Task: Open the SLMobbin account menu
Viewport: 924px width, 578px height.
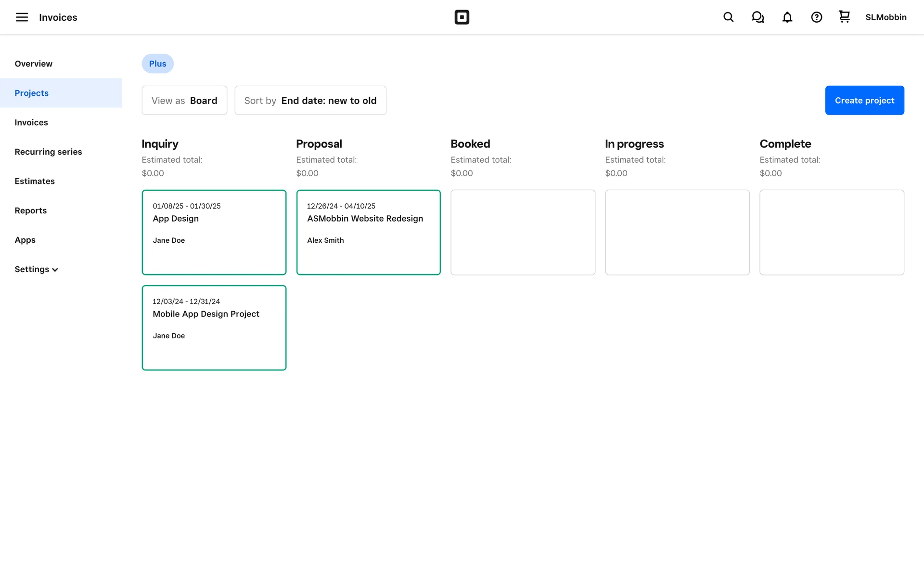Action: (x=885, y=17)
